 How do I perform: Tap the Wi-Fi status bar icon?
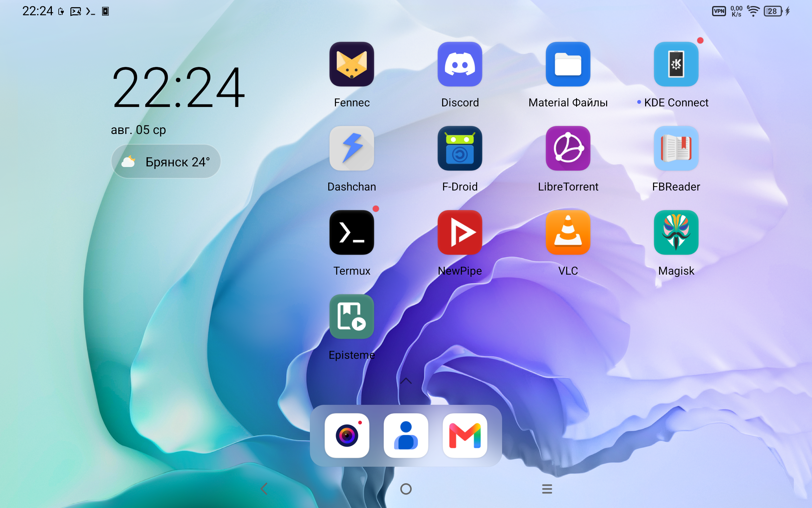click(753, 11)
